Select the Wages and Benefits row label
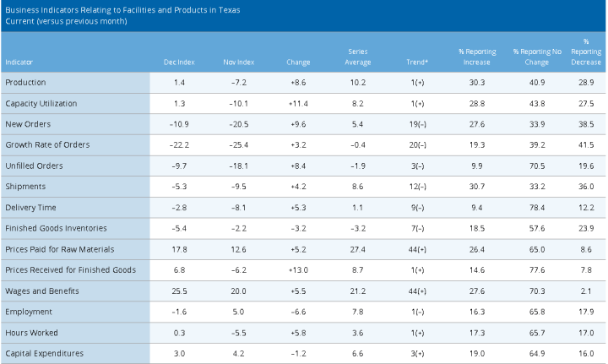 pos(42,291)
